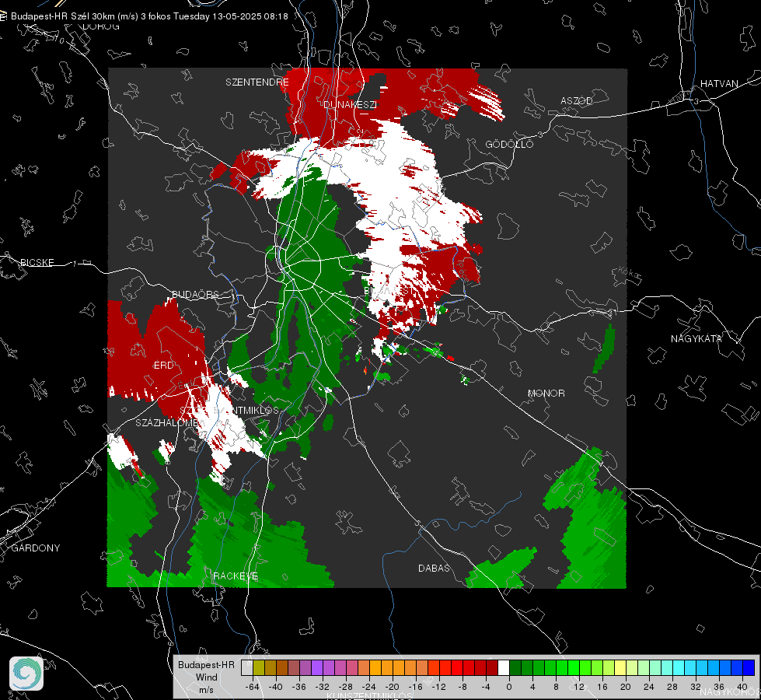Viewport: 761px width, 700px height.
Task: Click the radar title text with timestamp
Action: tap(149, 16)
